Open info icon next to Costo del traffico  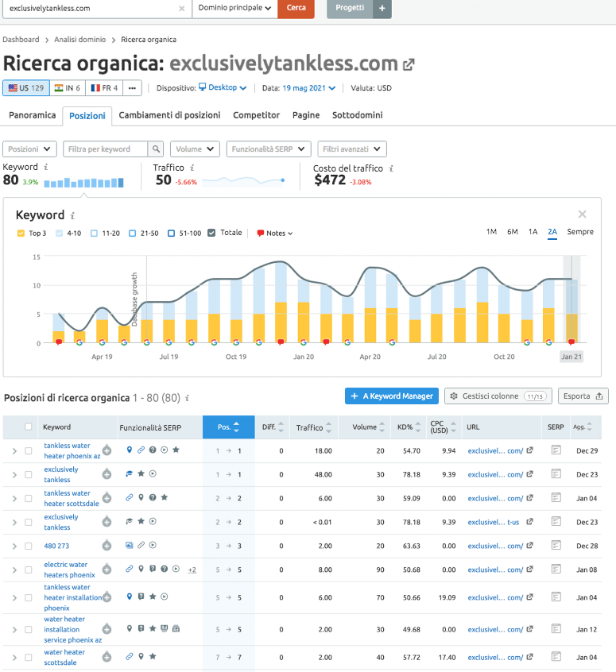coord(391,168)
